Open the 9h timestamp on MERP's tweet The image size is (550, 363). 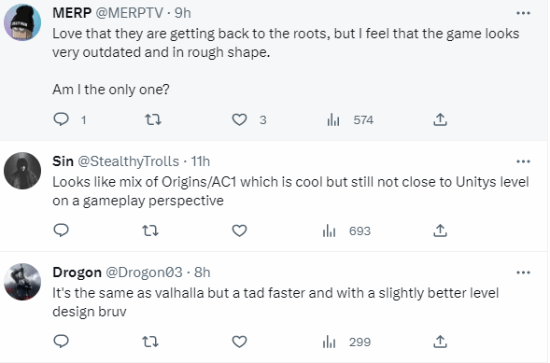tap(183, 13)
